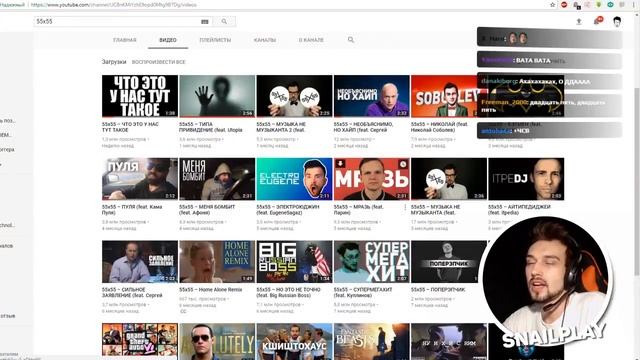
Task: Click title 55x55 – ПУЛЯ (feat. Кама Пуля)
Action: [x=132, y=210]
